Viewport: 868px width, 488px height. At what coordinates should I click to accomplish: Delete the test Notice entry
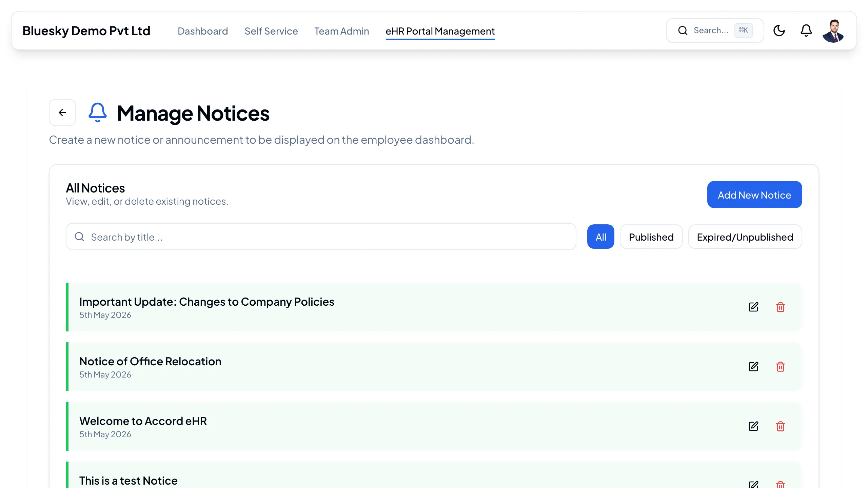pos(781,485)
